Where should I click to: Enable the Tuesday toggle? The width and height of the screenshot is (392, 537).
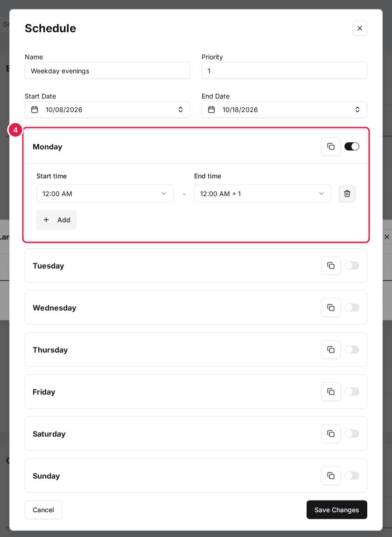pos(352,265)
